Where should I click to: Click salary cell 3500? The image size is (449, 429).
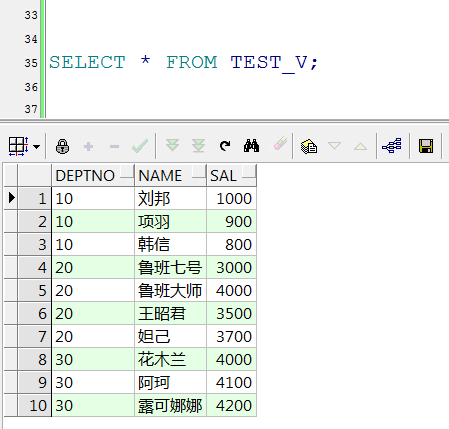tap(231, 313)
